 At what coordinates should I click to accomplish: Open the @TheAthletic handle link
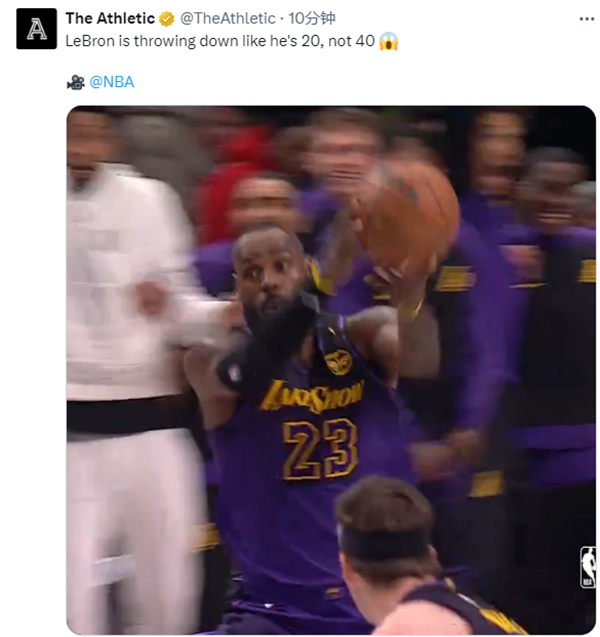click(x=228, y=19)
